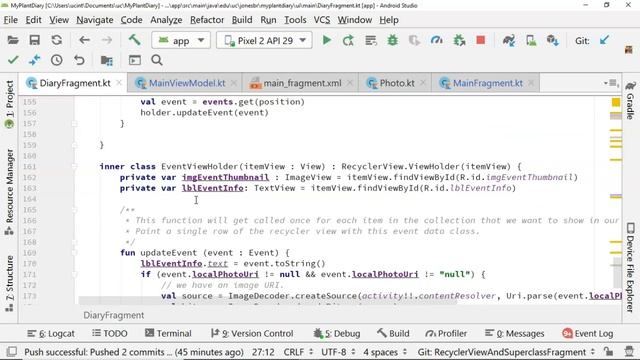Viewport: 640px width, 360px height.
Task: Open the 4 spaces indent selector
Action: click(x=385, y=352)
